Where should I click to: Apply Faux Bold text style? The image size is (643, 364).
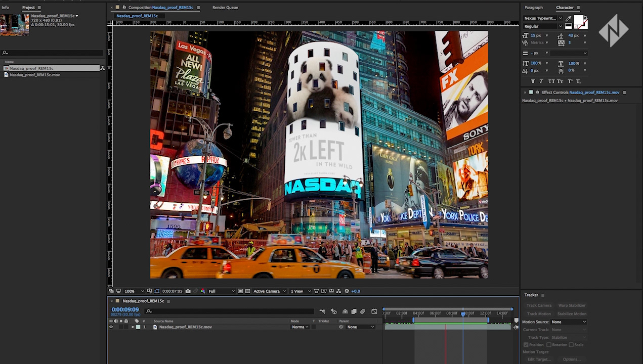533,81
